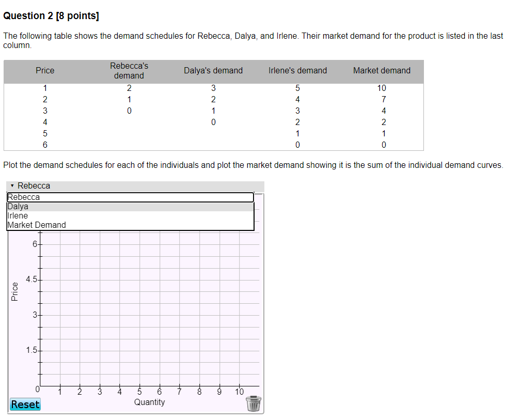Select Dalya in the dropdown list
This screenshot has width=505, height=420.
pos(131,206)
